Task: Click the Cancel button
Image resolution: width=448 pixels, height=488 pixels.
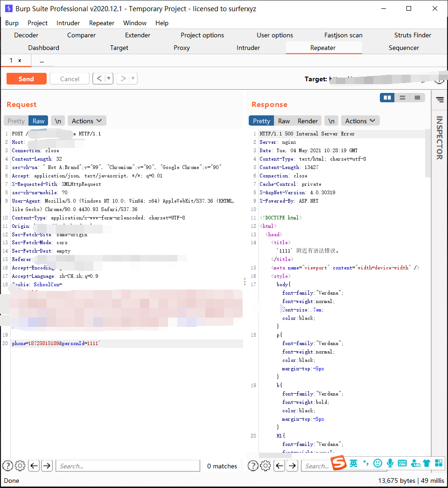Action: 70,79
